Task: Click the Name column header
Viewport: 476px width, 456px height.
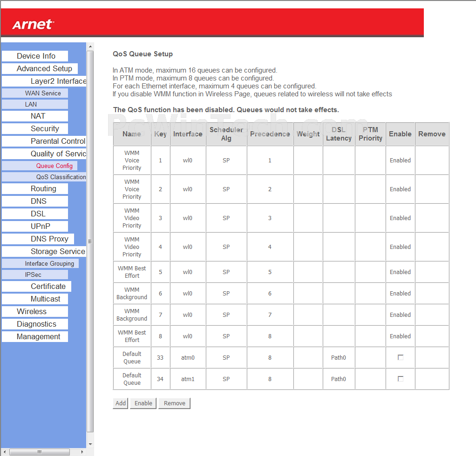Action: click(x=132, y=134)
